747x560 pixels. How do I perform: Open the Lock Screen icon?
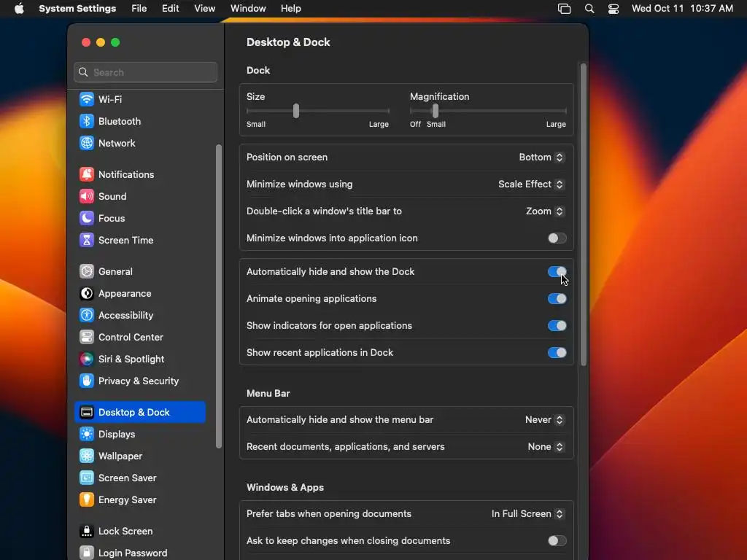point(86,531)
